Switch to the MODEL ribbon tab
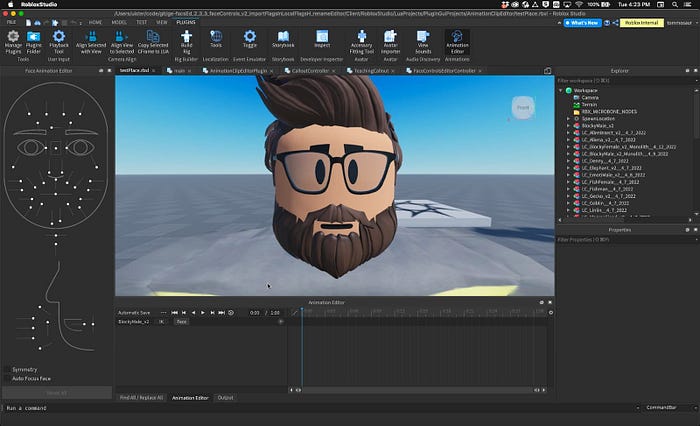 pos(119,20)
